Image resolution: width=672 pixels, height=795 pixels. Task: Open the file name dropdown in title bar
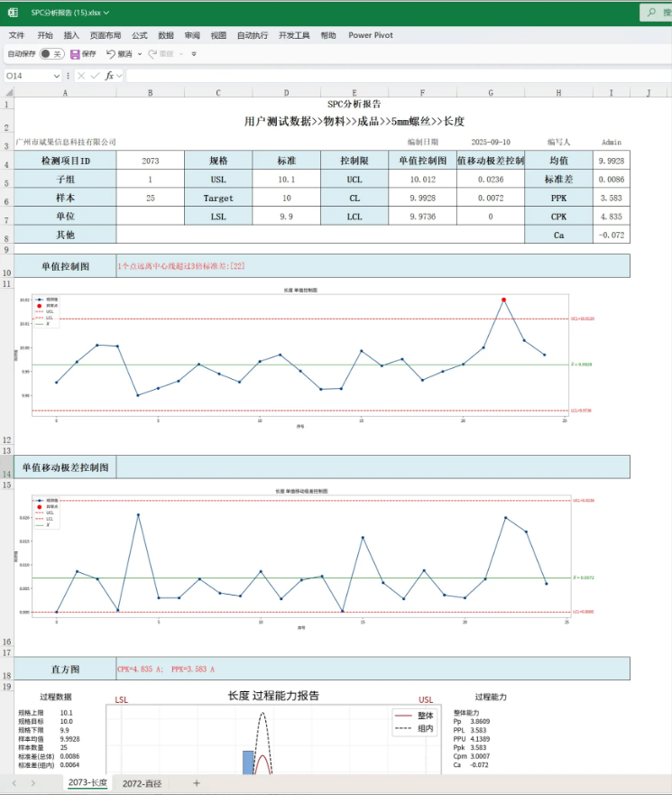(x=106, y=13)
